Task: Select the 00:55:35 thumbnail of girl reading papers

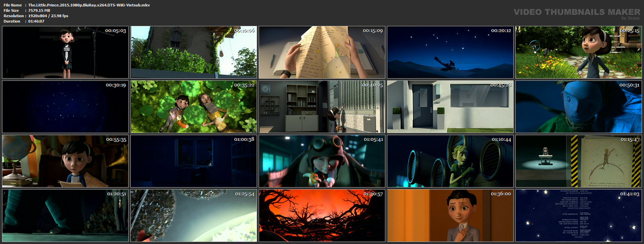Action: pyautogui.click(x=65, y=161)
